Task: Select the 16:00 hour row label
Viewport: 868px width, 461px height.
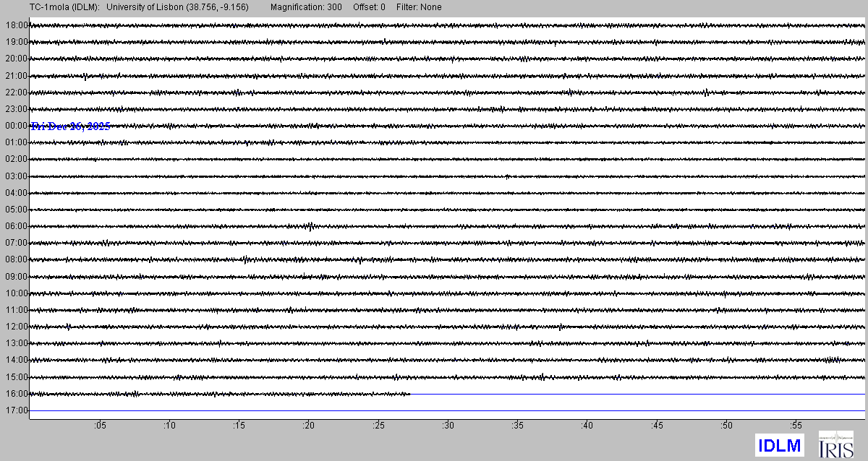Action: [15, 394]
